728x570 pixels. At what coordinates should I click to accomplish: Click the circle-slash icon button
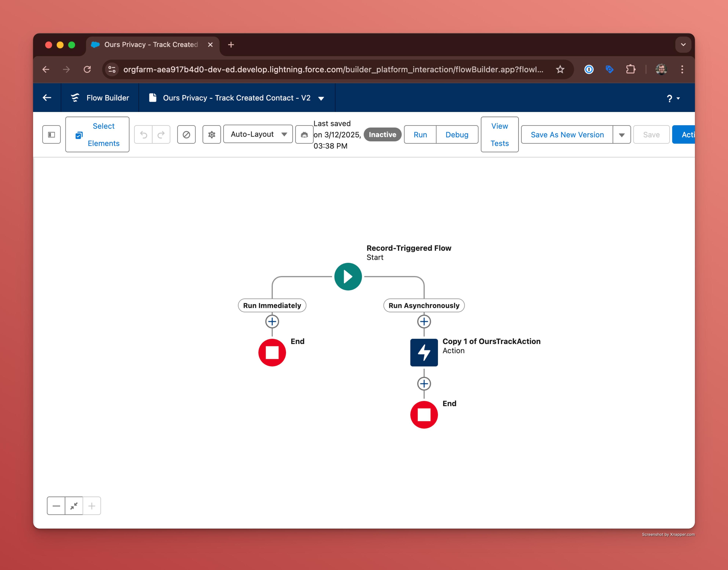coord(186,134)
